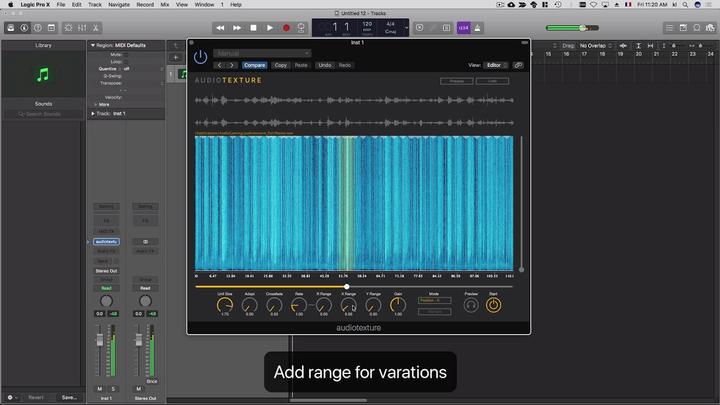
Task: Open the Read automation mode on Inst 1 strip
Action: click(x=106, y=288)
